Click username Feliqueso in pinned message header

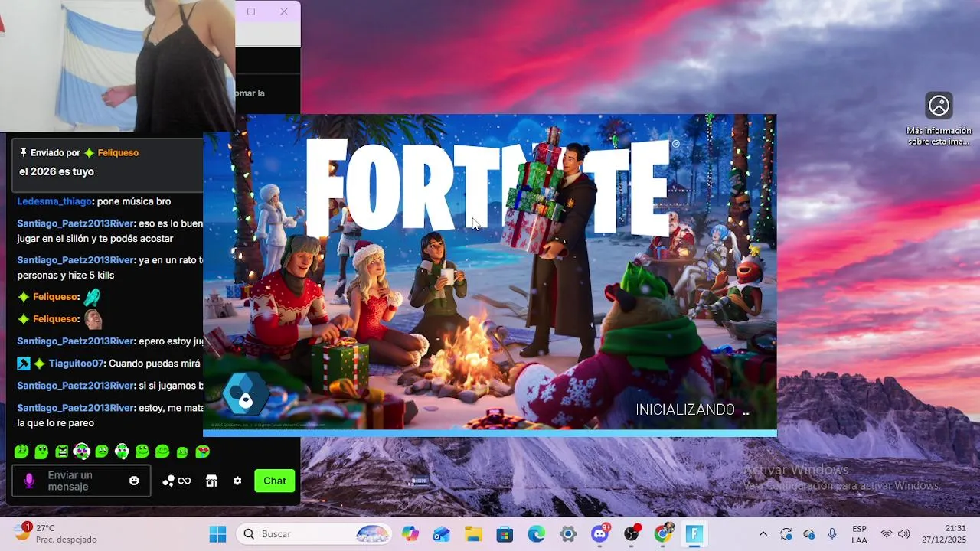pos(118,152)
